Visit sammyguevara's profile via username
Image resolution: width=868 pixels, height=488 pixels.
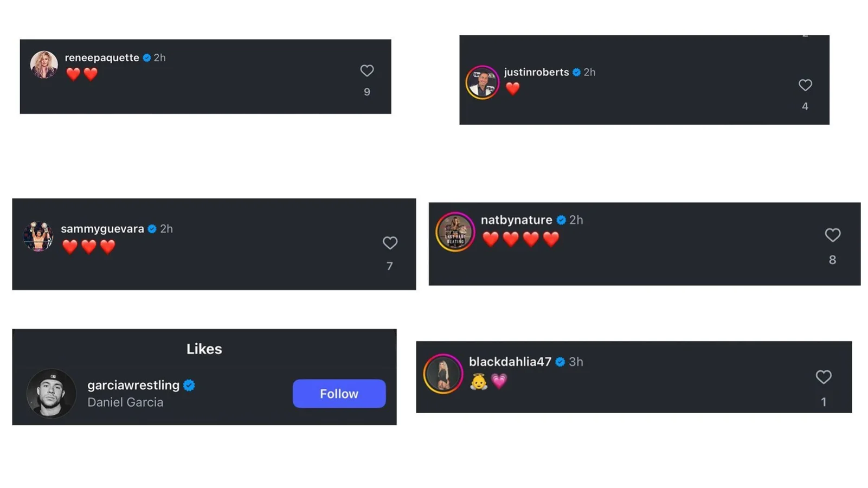pyautogui.click(x=102, y=229)
